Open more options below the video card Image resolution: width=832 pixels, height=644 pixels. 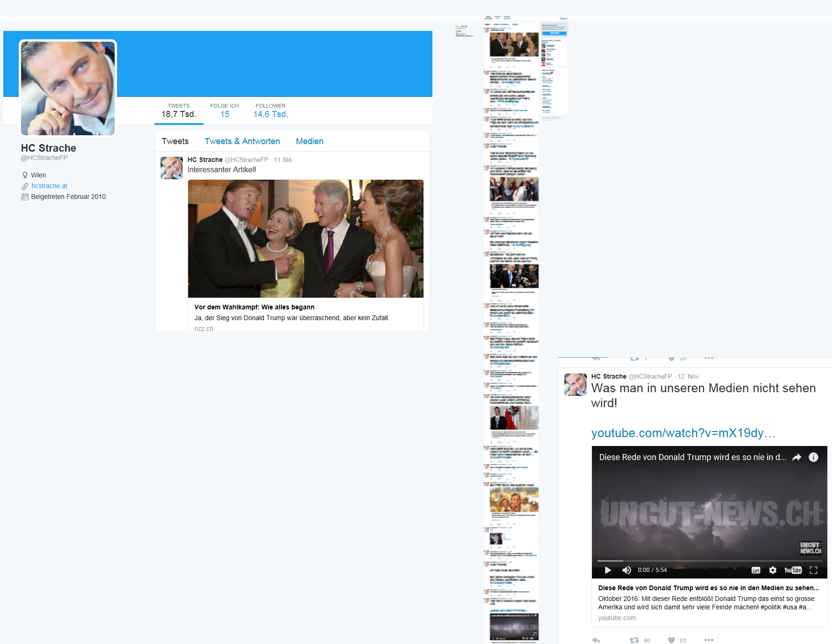(708, 640)
